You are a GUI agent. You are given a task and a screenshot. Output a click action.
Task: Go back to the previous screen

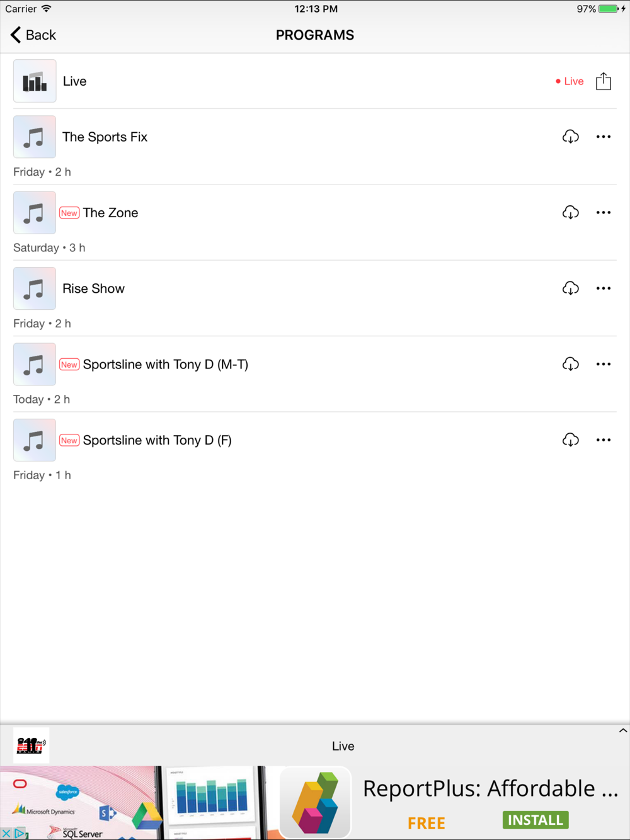coord(33,35)
